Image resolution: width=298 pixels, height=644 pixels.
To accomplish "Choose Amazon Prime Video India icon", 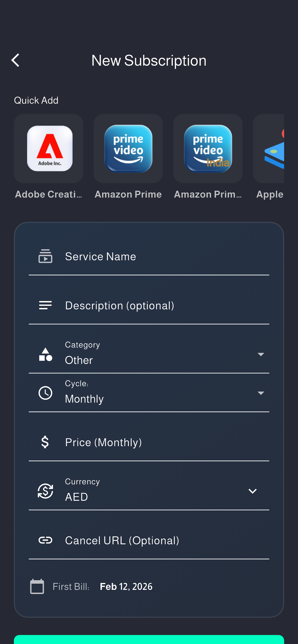I will [x=208, y=149].
